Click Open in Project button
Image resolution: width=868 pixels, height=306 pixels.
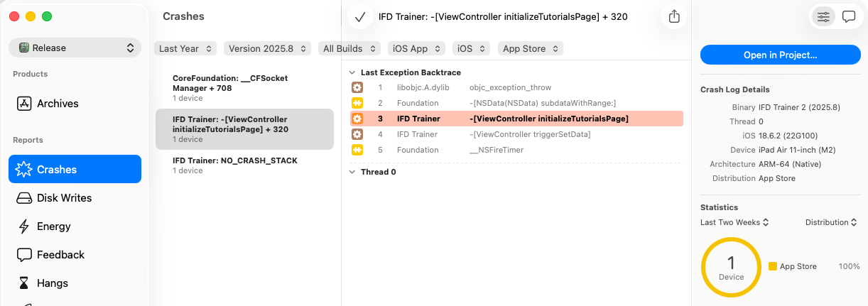click(x=780, y=55)
